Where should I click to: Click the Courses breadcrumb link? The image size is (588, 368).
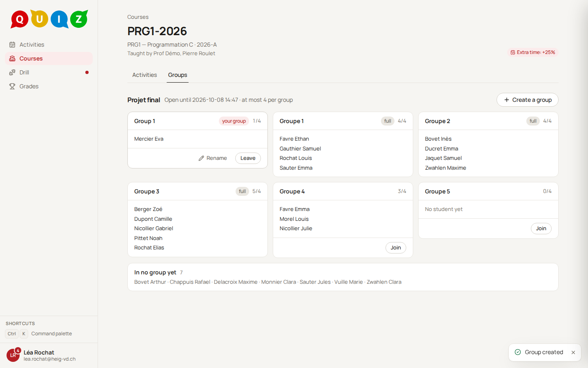pos(138,17)
